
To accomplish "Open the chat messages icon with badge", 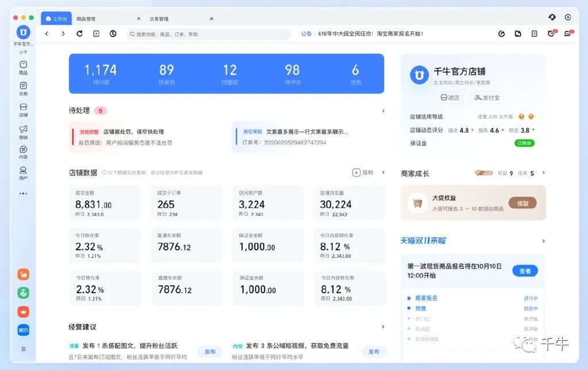I will coord(567,34).
